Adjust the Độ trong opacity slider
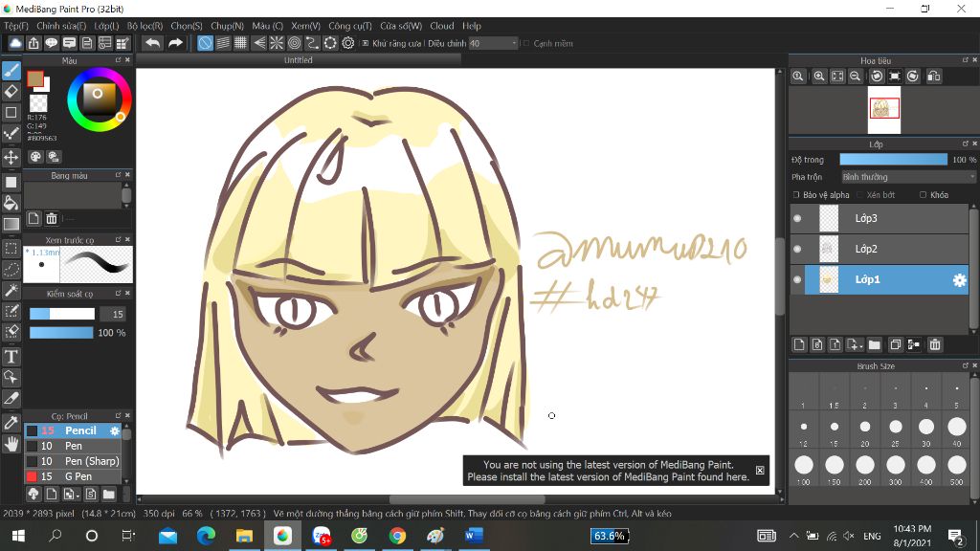Screen dimensions: 980x551 click(893, 160)
